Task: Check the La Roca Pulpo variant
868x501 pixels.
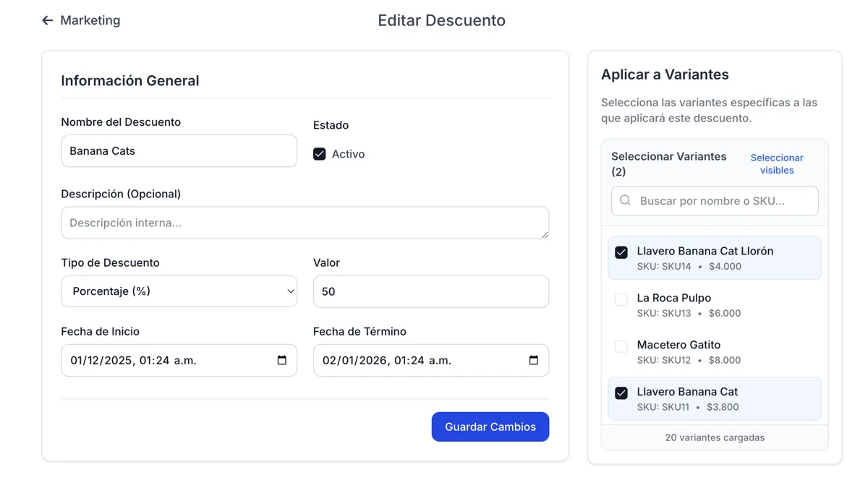Action: (621, 299)
